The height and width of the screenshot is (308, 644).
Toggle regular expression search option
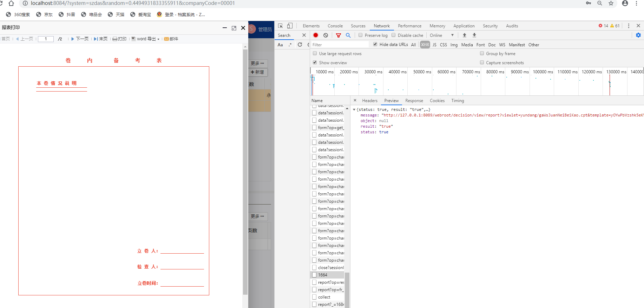click(x=290, y=45)
